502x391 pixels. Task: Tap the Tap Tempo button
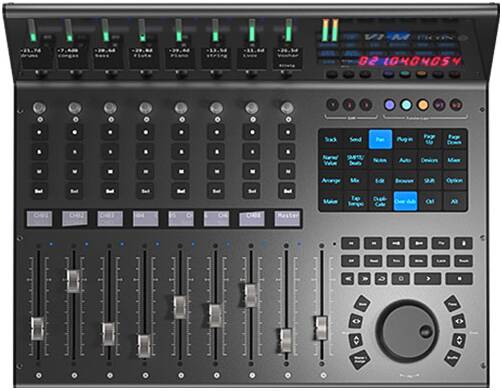click(x=355, y=201)
